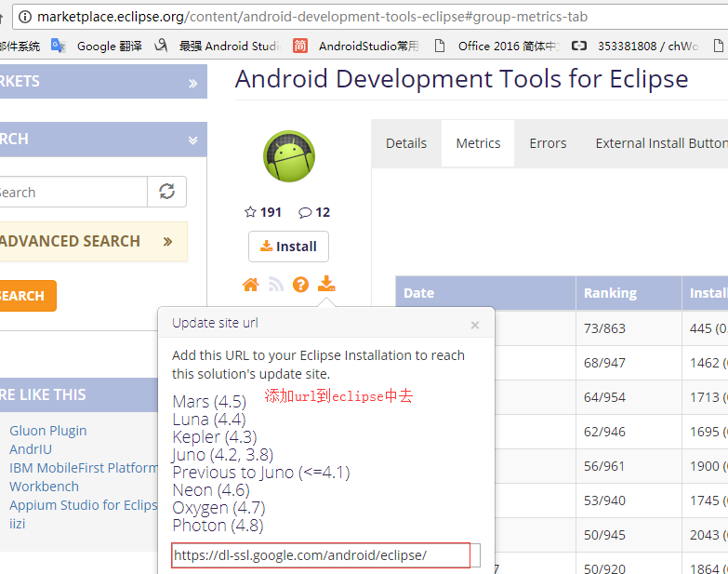
Task: Close the Update site url popup
Action: point(474,325)
